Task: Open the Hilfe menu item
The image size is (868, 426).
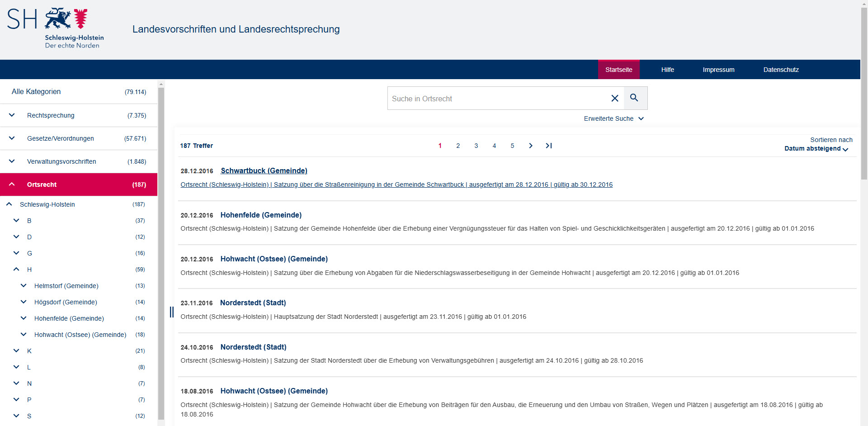Action: pyautogui.click(x=668, y=70)
